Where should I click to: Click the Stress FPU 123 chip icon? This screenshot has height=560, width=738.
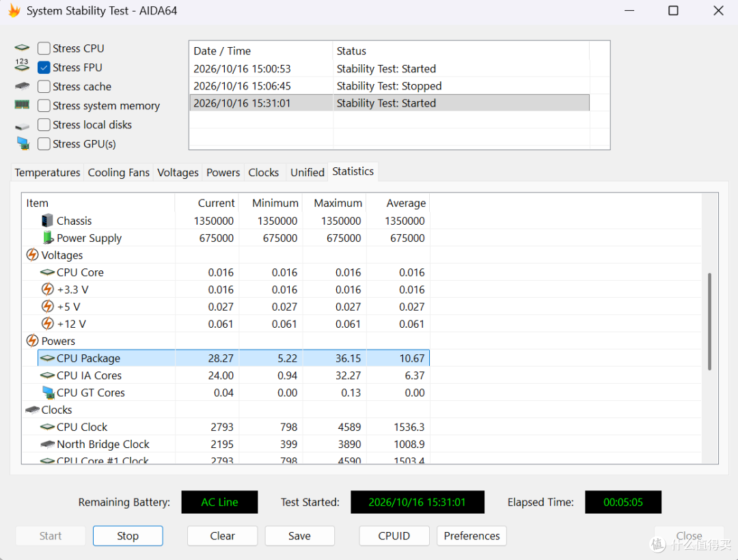point(22,66)
